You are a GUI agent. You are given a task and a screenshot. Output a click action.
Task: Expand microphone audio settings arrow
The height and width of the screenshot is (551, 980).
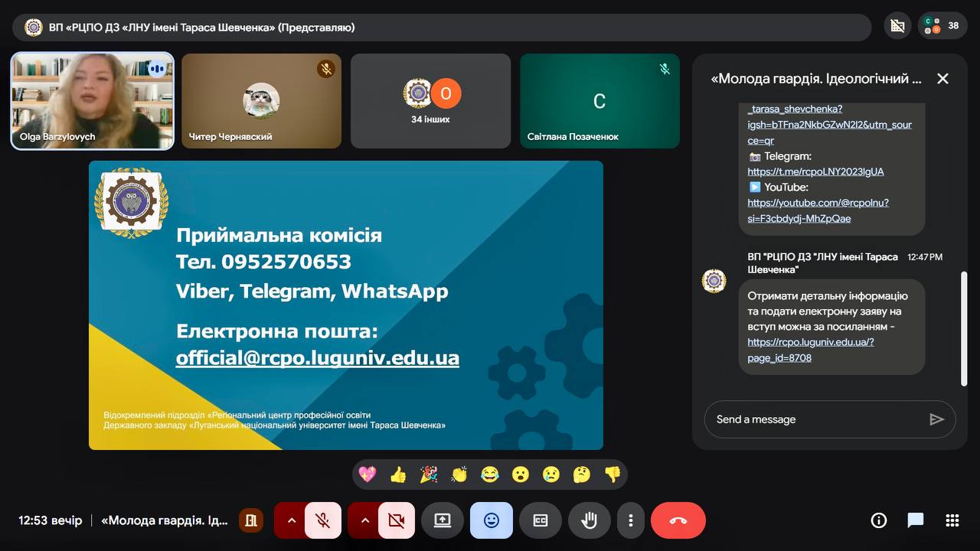(291, 520)
